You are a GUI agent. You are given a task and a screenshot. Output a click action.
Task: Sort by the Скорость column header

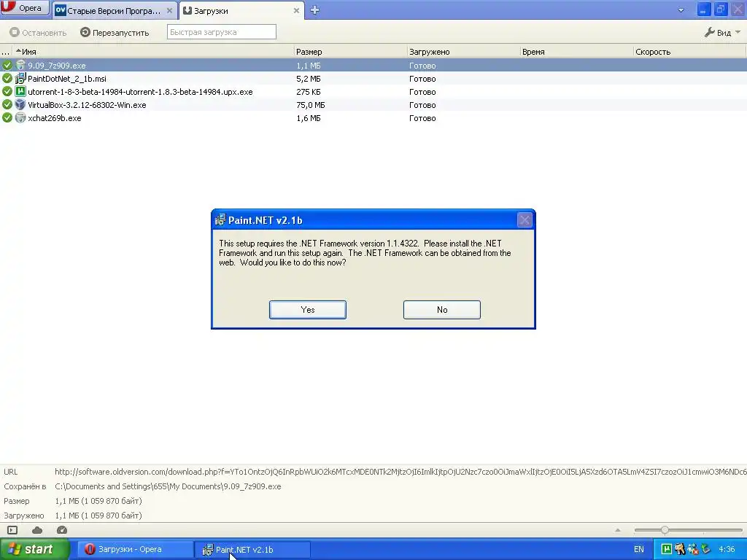[689, 52]
